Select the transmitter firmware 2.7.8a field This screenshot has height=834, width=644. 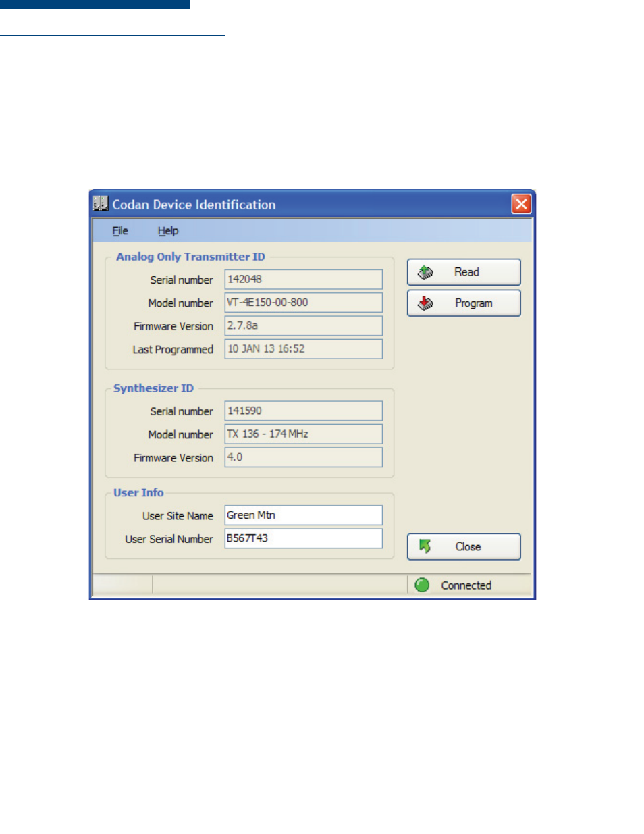[304, 326]
